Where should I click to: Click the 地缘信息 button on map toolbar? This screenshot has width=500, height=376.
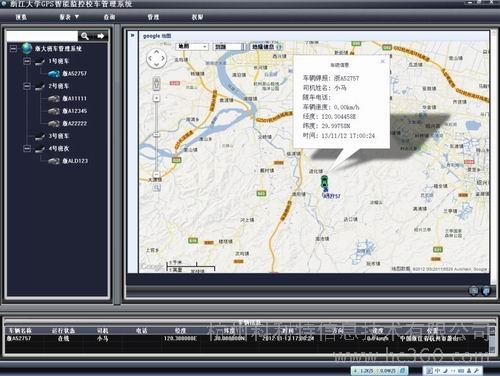tap(266, 47)
